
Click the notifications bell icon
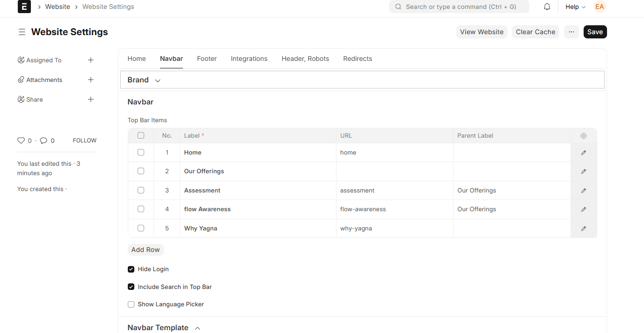(547, 7)
